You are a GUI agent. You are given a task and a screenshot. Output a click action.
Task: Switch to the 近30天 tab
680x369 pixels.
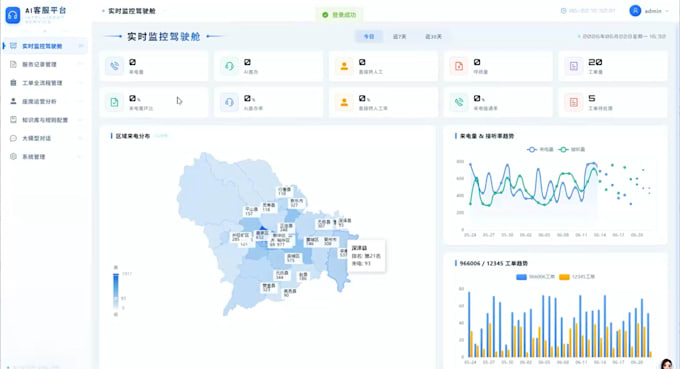point(433,36)
